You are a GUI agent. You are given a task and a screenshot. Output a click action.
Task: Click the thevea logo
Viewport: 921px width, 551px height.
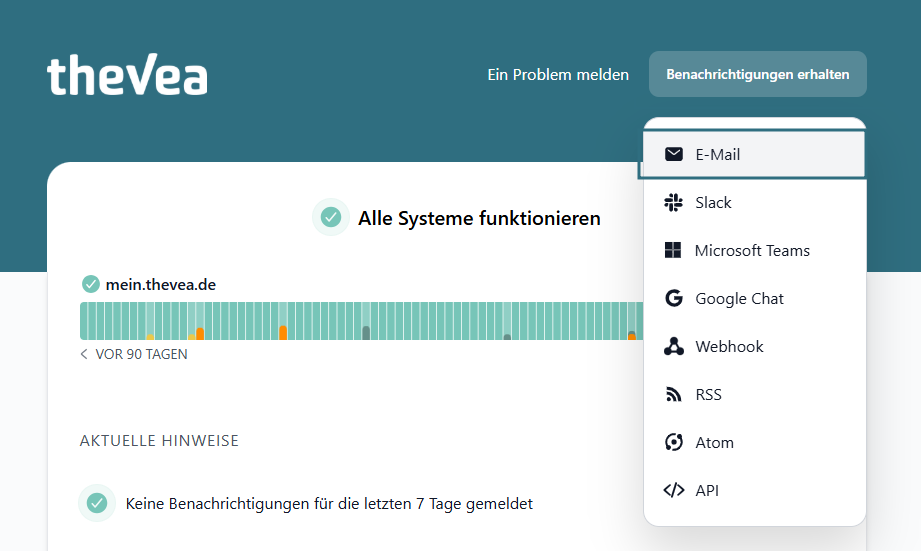click(x=127, y=74)
